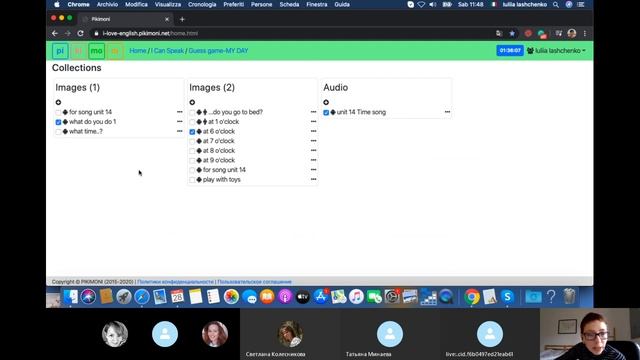The image size is (640, 360).
Task: Expand Iuliia Iashchenko user dropdown in page header
Action: point(556,51)
